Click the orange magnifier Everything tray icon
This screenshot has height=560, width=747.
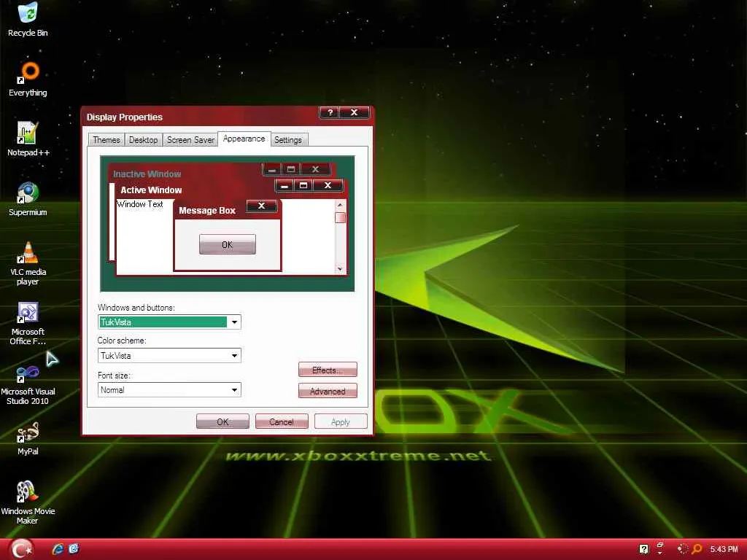point(697,549)
